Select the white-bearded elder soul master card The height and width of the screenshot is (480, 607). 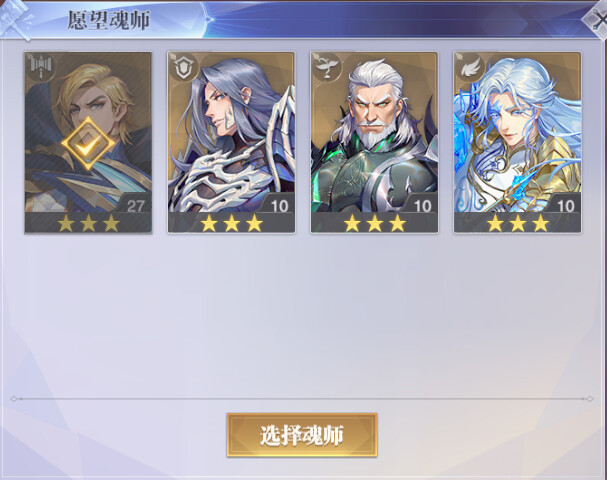374,142
